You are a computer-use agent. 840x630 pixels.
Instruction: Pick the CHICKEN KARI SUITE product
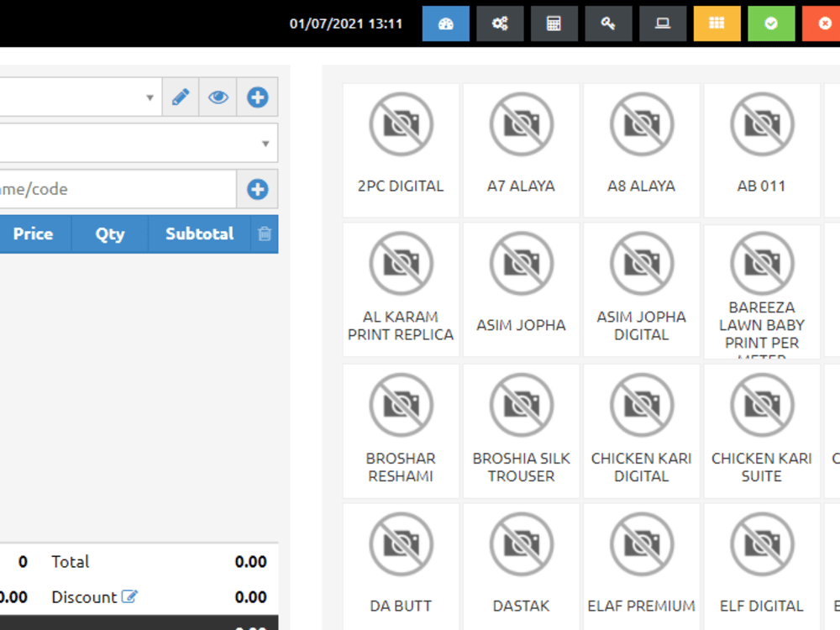click(762, 431)
